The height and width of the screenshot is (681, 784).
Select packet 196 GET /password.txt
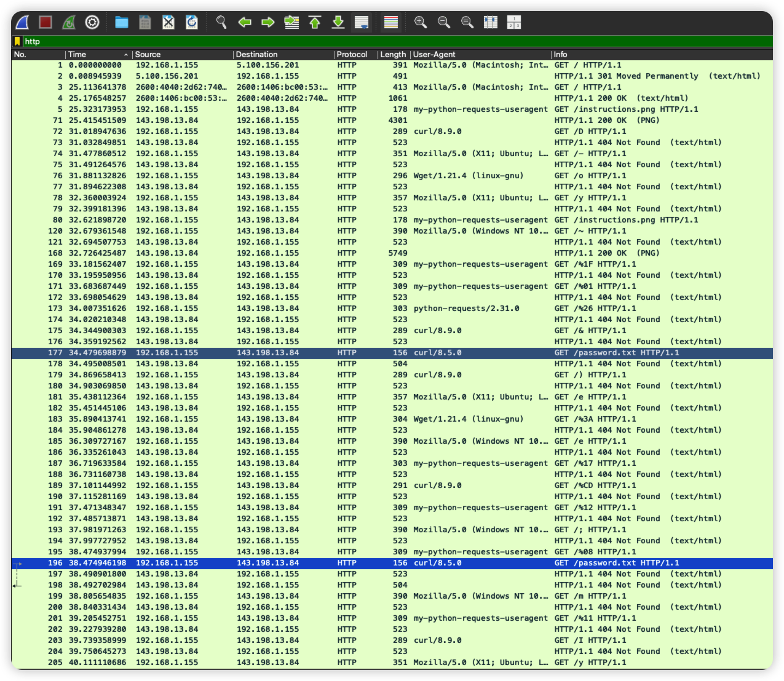coord(392,563)
